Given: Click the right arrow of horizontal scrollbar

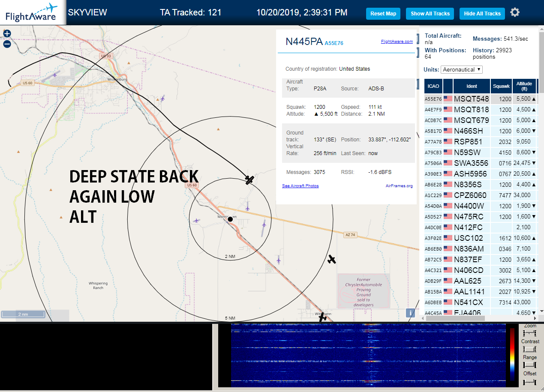Looking at the screenshot, I should [534, 318].
